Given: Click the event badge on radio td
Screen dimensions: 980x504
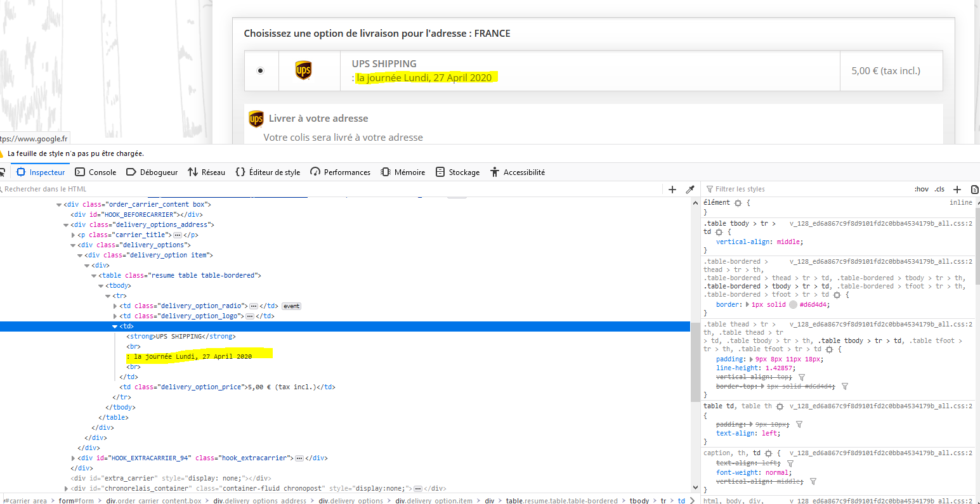Looking at the screenshot, I should [292, 306].
